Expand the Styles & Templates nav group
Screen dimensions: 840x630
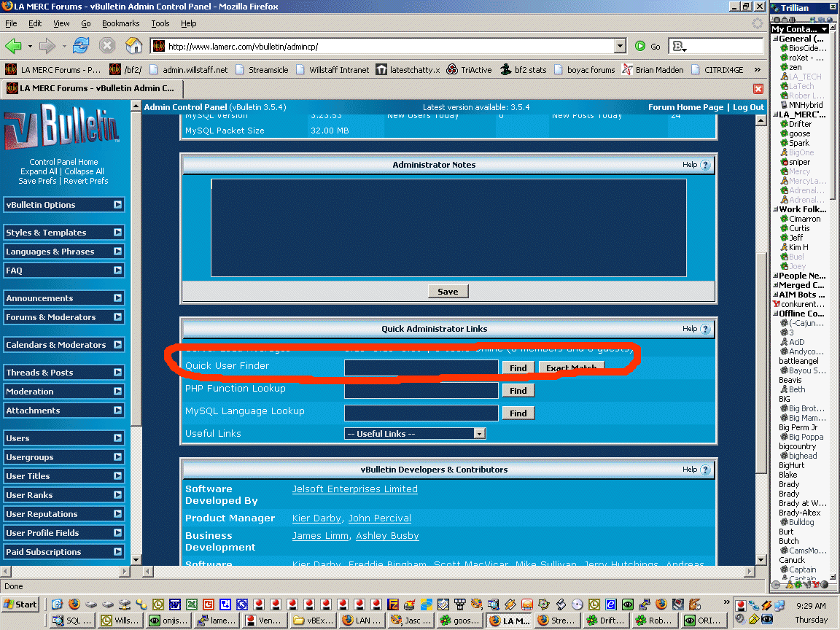click(63, 233)
